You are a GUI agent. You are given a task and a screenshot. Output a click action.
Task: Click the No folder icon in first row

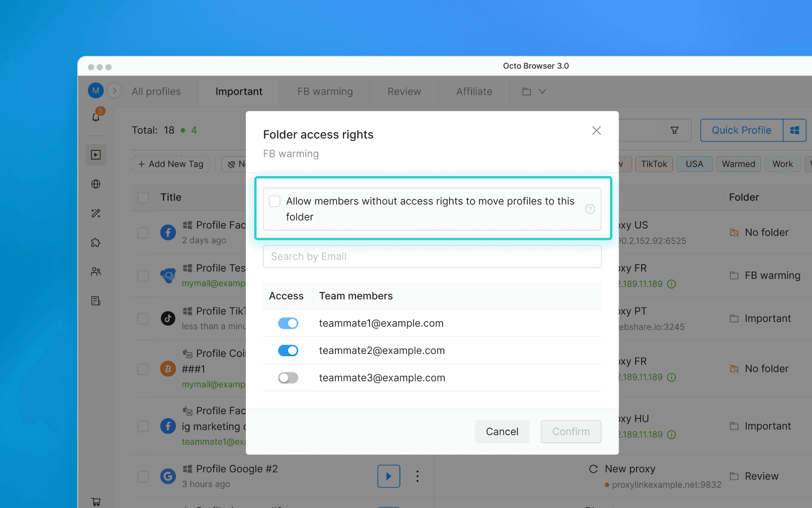click(734, 233)
